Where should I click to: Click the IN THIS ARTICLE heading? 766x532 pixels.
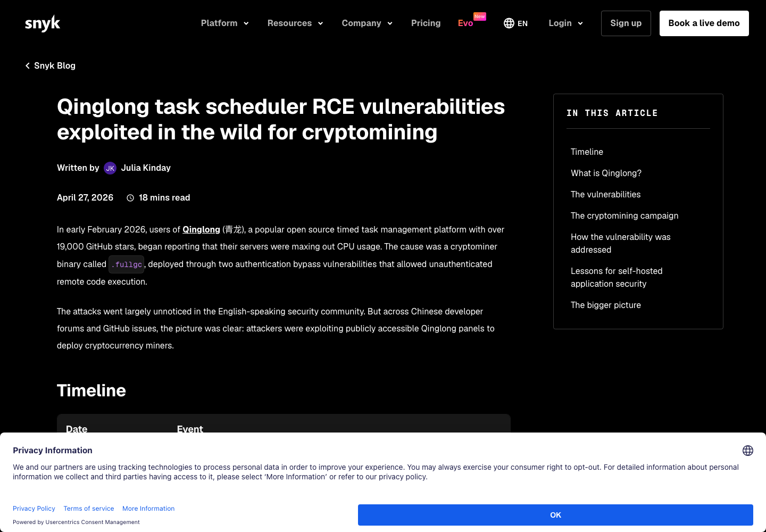[x=612, y=113]
